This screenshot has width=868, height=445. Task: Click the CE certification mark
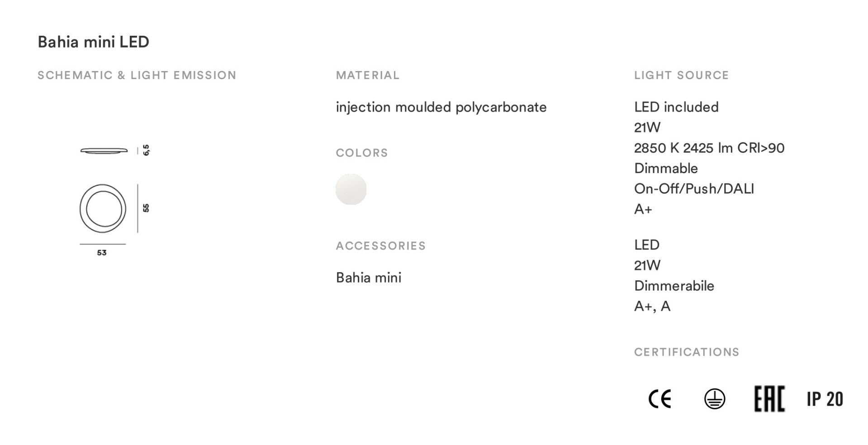(x=659, y=399)
